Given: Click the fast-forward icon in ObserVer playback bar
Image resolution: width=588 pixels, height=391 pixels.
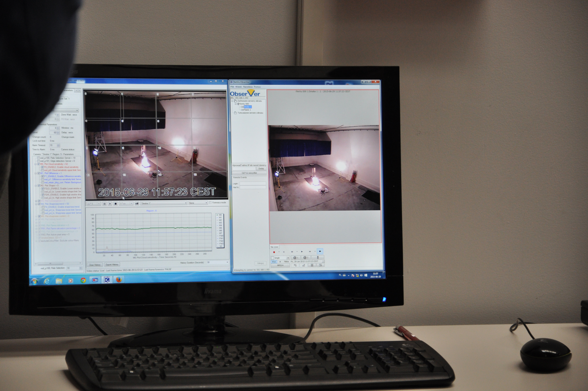Looking at the screenshot, I should 310,252.
